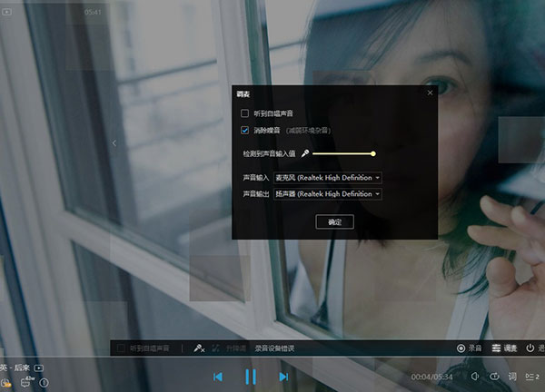Click the muted microphone icon in bottom toolbar

(199, 348)
